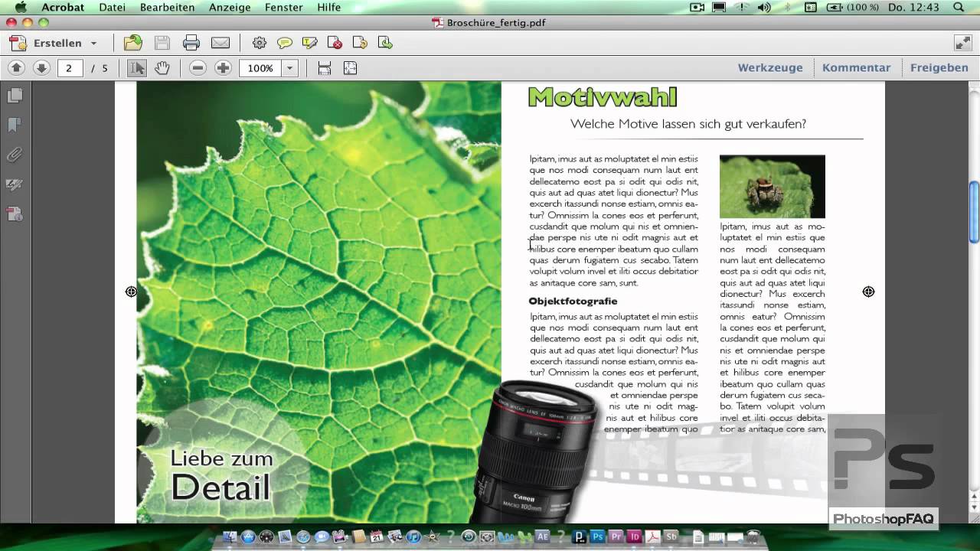Open the standards panel sidebar icon
Screen dimensions: 980x551
pyautogui.click(x=15, y=214)
